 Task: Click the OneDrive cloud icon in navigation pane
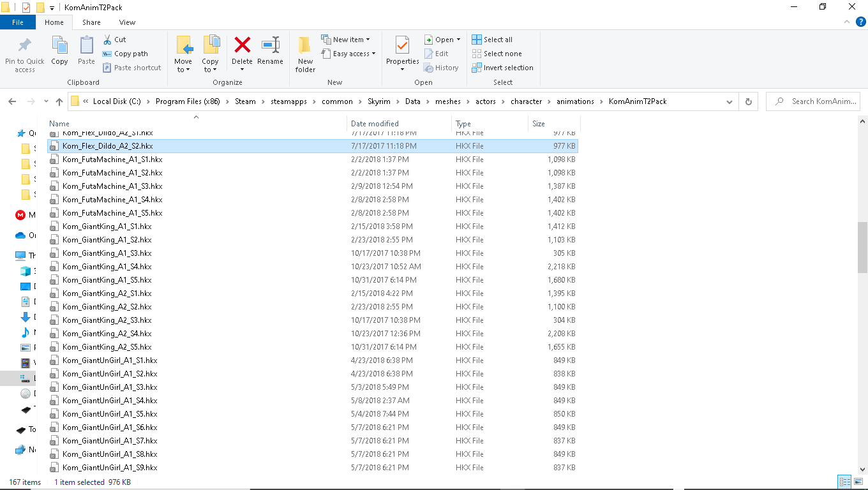(20, 235)
